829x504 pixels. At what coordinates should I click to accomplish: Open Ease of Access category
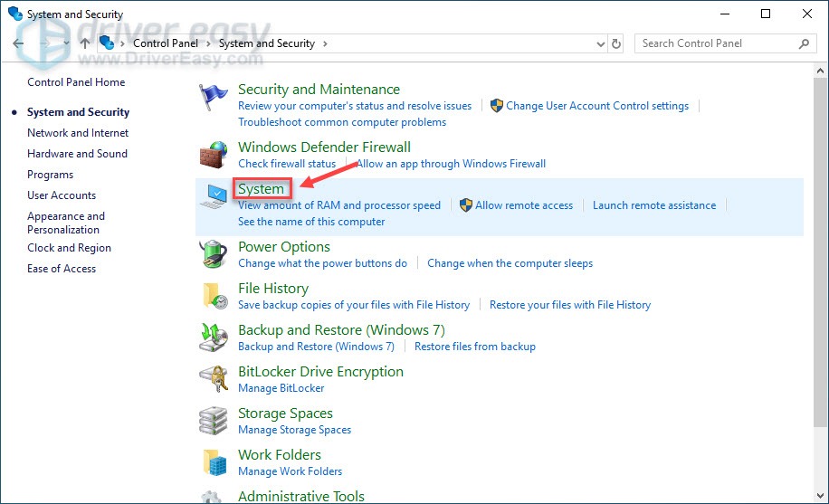click(x=62, y=269)
